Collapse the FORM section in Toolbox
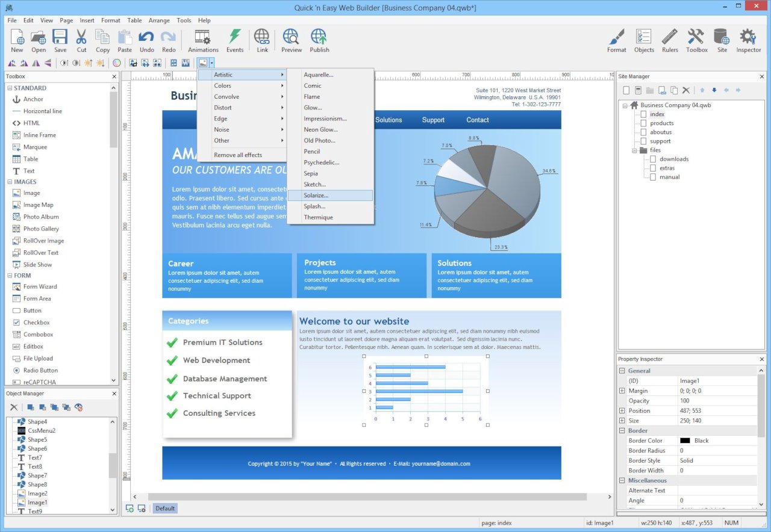771x532 pixels. point(10,276)
